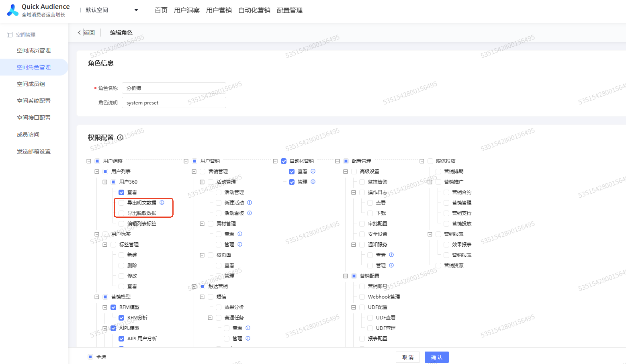The height and width of the screenshot is (364, 626).
Task: Collapse the 配置管理 tree node
Action: pos(338,161)
